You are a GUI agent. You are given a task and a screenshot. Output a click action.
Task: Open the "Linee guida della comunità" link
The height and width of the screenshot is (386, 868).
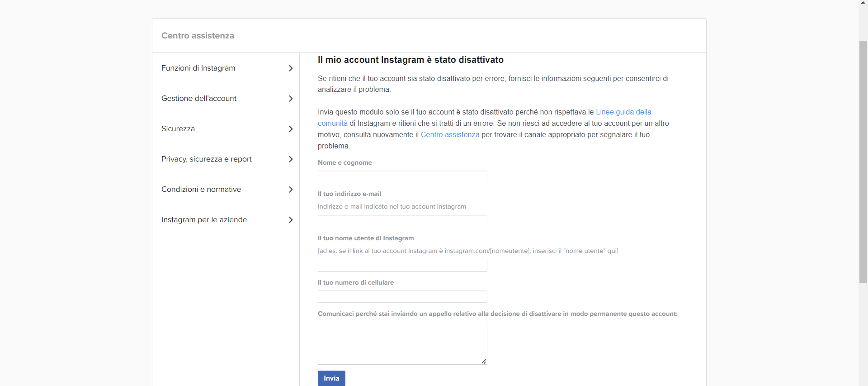(624, 112)
